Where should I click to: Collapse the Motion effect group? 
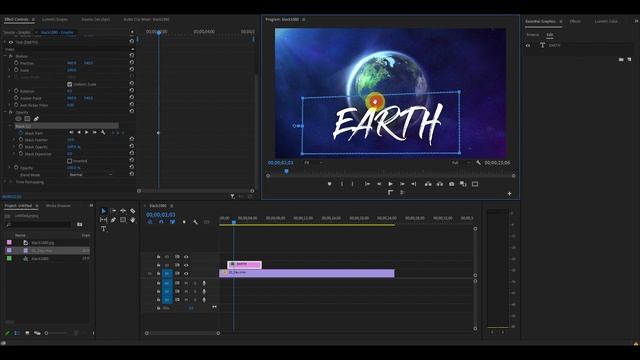point(5,56)
